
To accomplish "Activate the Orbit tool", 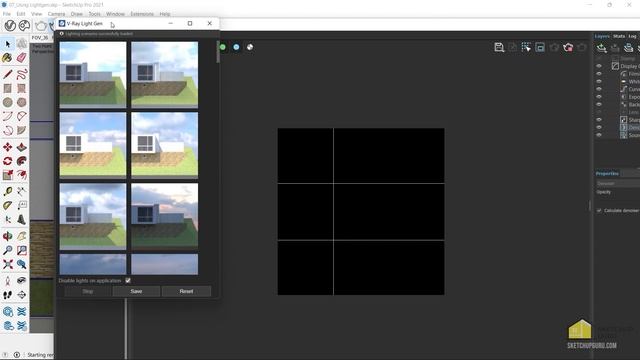I will 7,236.
